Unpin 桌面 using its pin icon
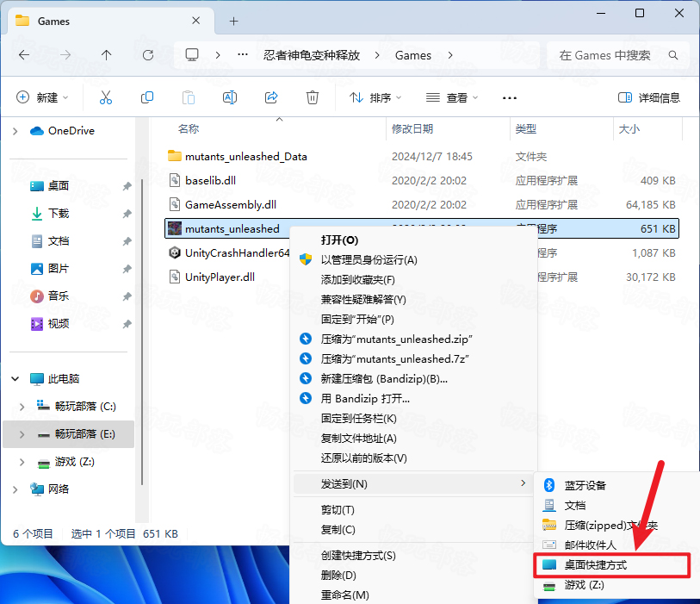 click(127, 186)
